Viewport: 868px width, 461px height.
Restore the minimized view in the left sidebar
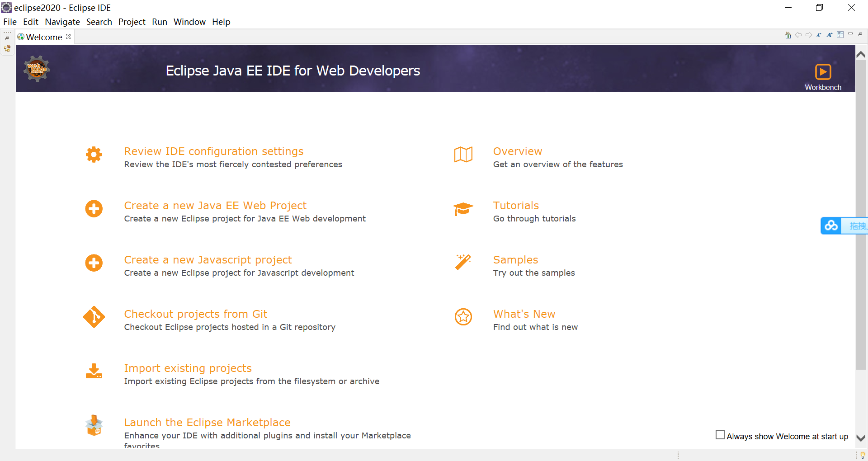pyautogui.click(x=7, y=38)
